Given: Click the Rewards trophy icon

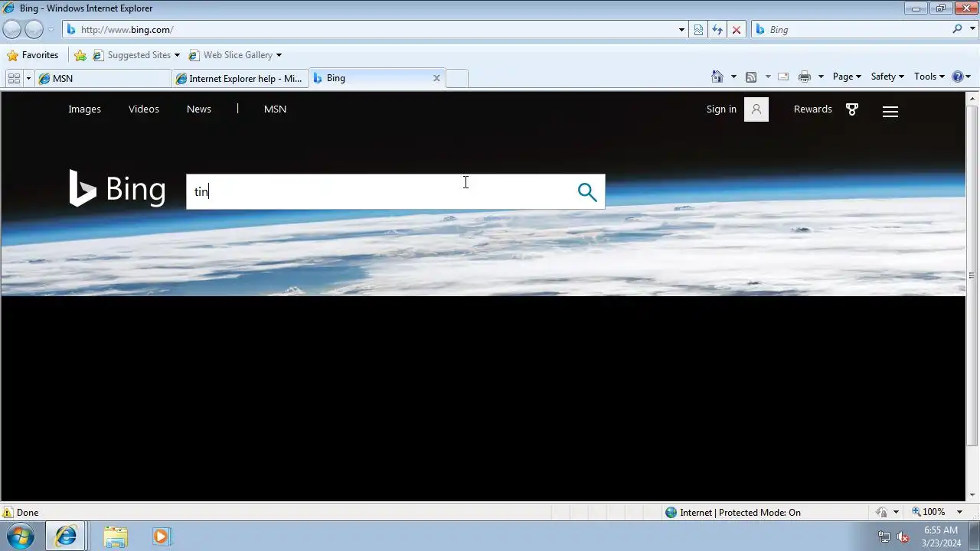Looking at the screenshot, I should pyautogui.click(x=852, y=109).
